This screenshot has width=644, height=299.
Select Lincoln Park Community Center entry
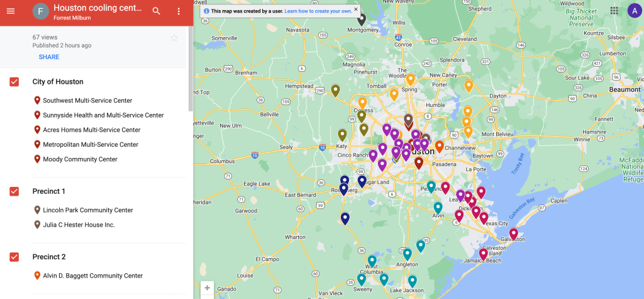[87, 210]
